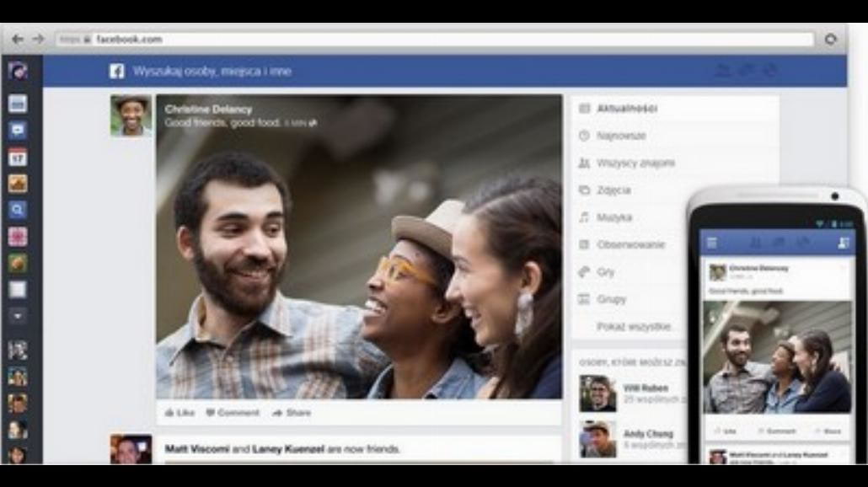This screenshot has height=487, width=868.
Task: Click Christine Delancy's avatar on the phone
Action: 718,272
